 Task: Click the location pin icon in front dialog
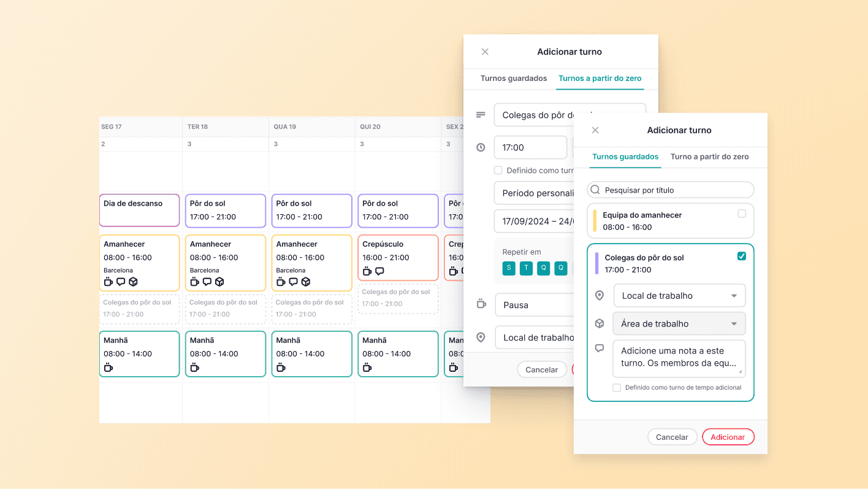(600, 296)
